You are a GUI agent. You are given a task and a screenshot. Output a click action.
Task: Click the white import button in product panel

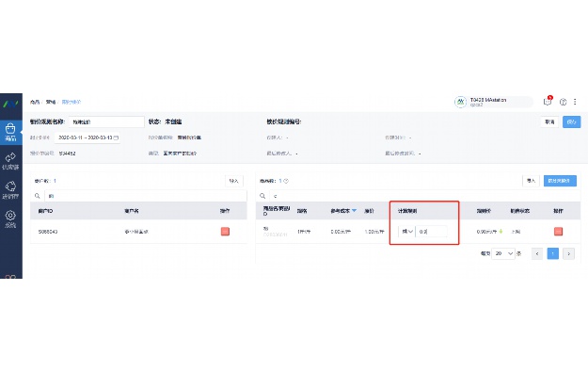click(x=531, y=181)
